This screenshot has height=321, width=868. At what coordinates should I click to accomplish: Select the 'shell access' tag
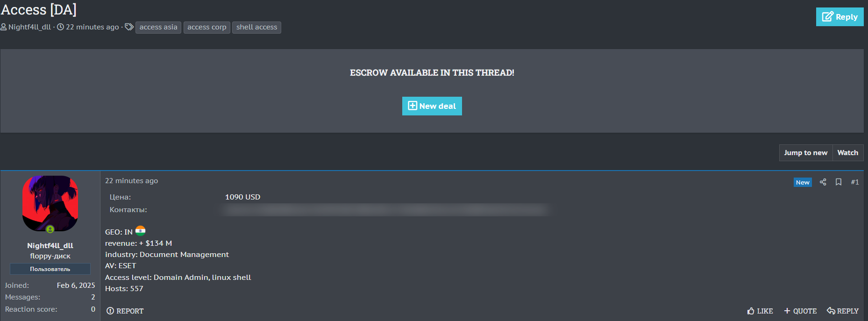pyautogui.click(x=256, y=28)
